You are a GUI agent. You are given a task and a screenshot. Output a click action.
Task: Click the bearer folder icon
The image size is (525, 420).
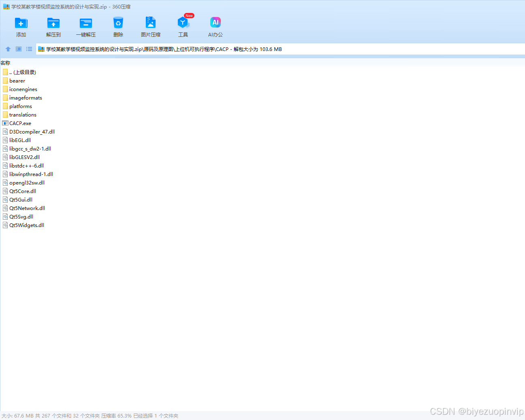point(5,81)
